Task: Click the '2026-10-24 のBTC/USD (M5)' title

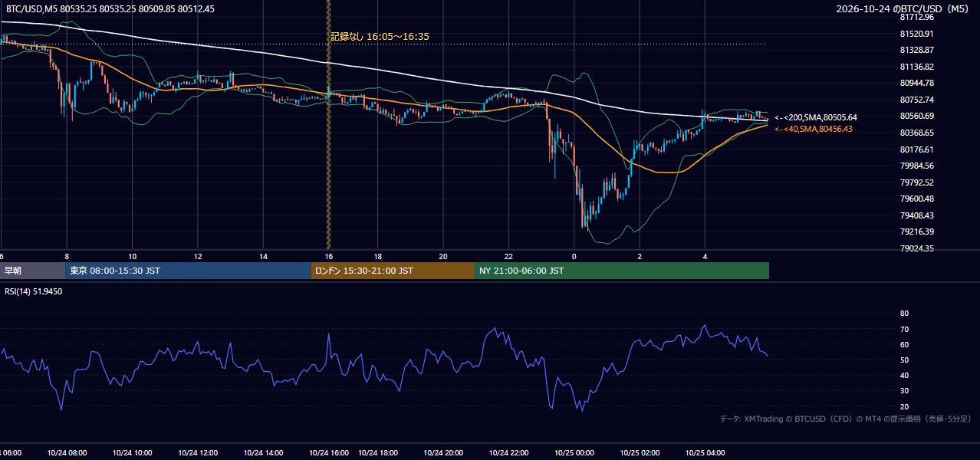Action: point(904,9)
